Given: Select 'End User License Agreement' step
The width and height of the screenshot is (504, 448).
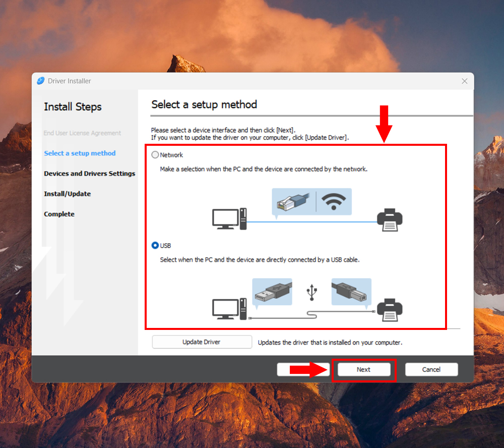Looking at the screenshot, I should 82,133.
